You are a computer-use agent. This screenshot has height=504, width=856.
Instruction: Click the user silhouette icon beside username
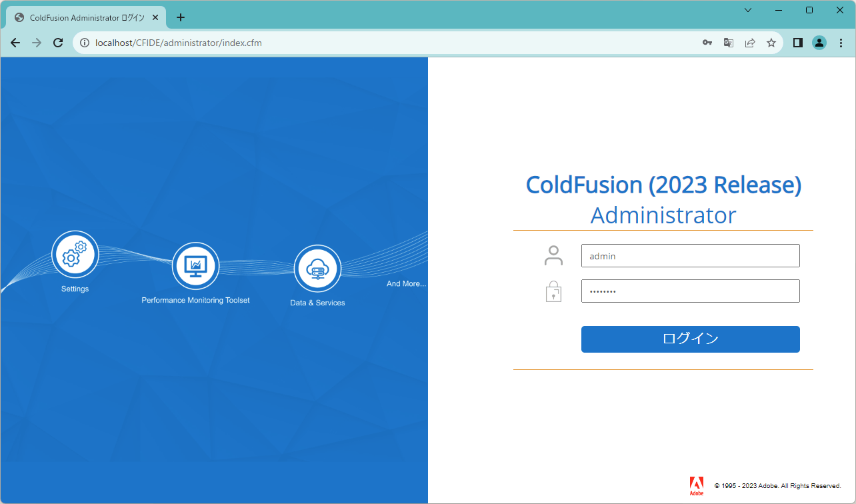553,255
